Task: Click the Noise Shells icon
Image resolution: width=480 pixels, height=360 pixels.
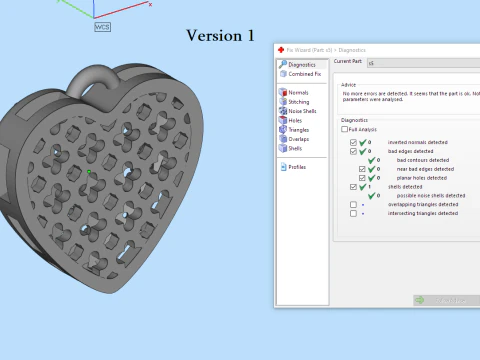Action: [283, 111]
